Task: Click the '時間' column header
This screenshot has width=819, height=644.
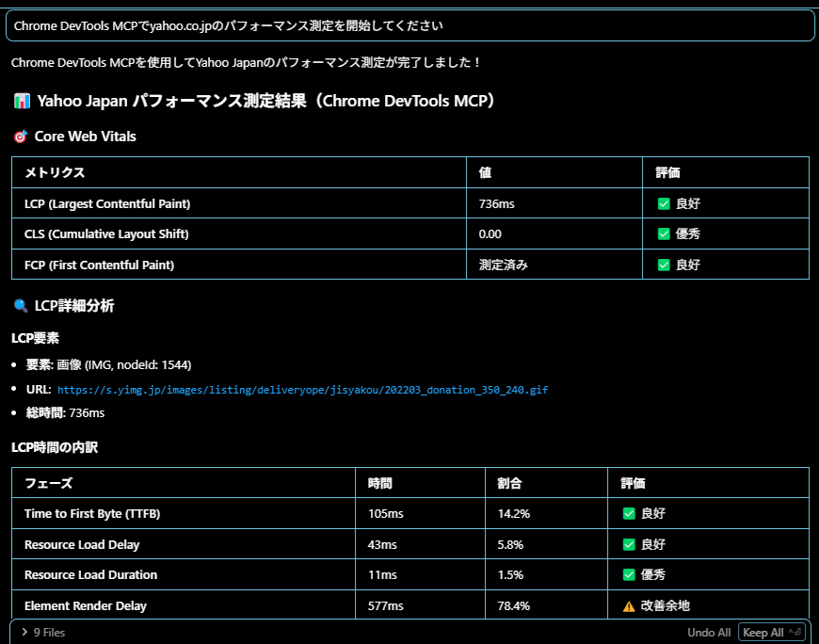Action: click(420, 483)
